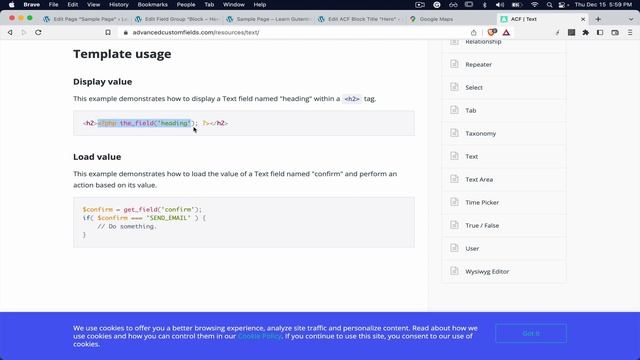Open the Edit menu
Screen dimensions: 640x360
(73, 4)
